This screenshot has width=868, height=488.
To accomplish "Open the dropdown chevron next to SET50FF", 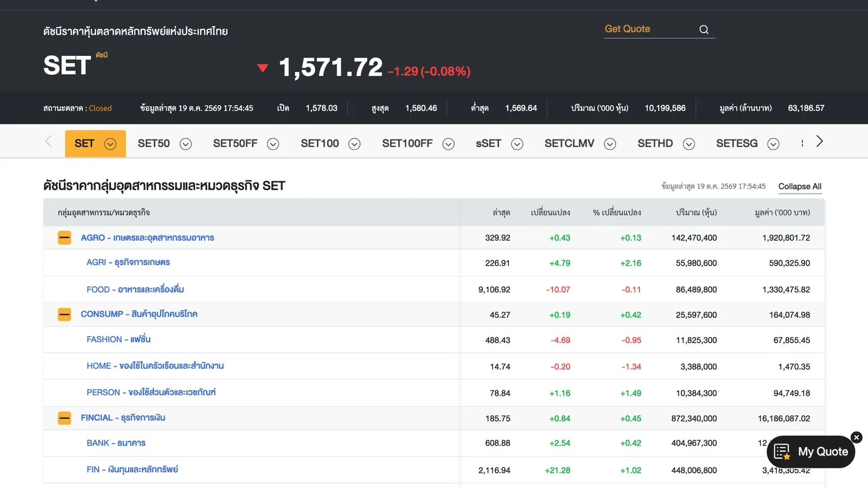I will pyautogui.click(x=273, y=144).
